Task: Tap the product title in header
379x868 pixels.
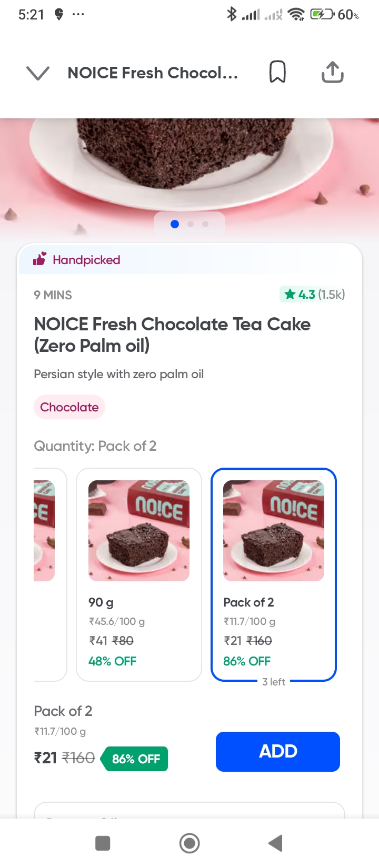Action: tap(153, 73)
